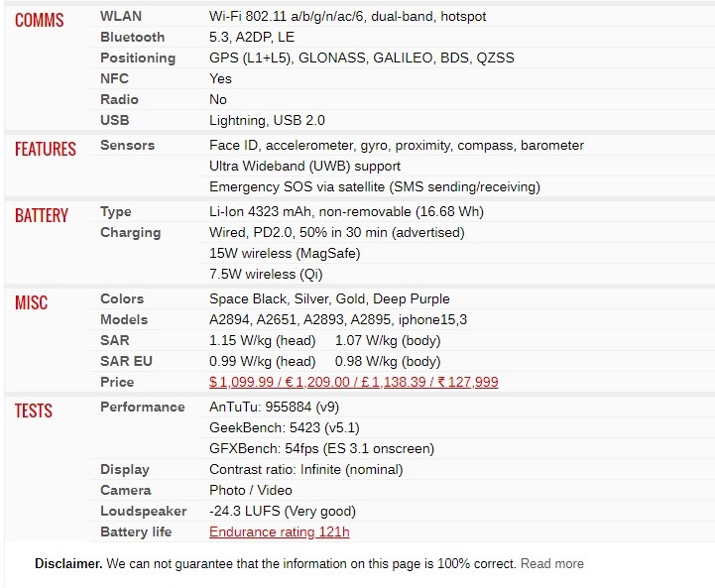
Task: Open the price link starting with $1,099.99
Action: [x=353, y=382]
